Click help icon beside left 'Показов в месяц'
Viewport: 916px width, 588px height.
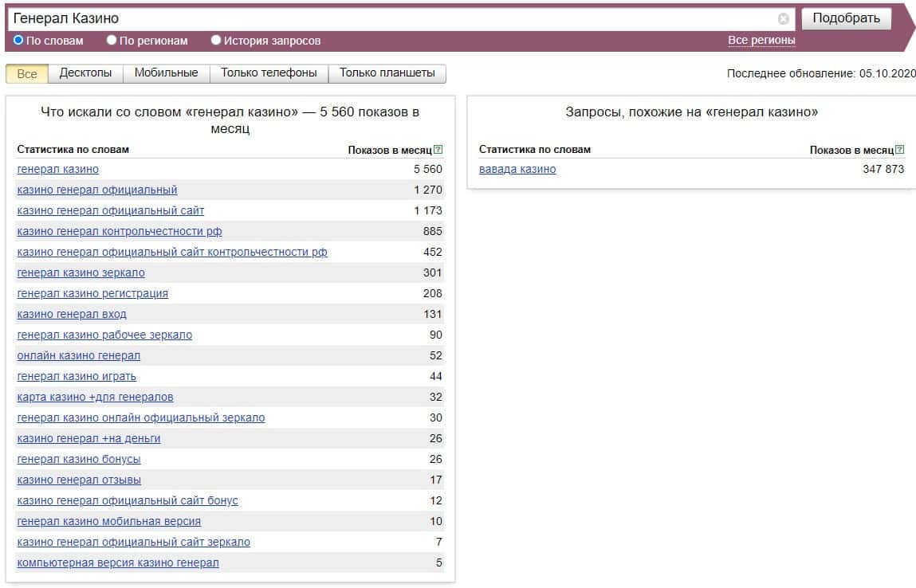pos(438,150)
